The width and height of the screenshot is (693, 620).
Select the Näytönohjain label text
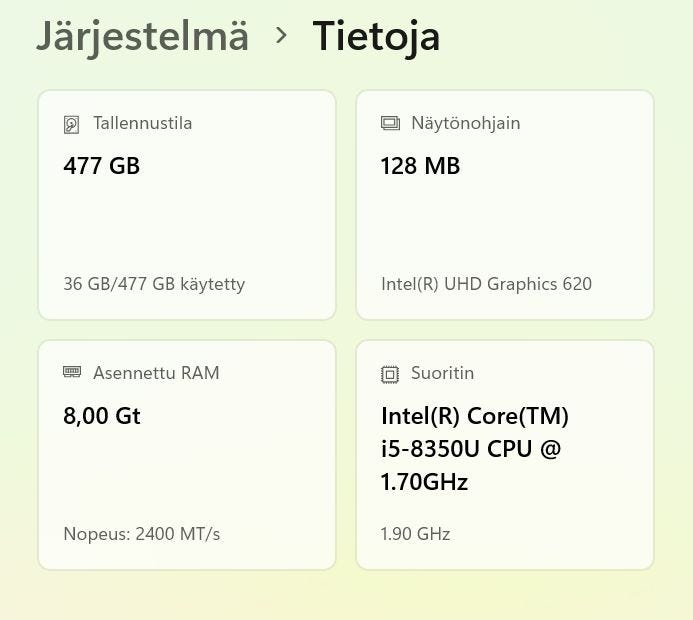[465, 124]
